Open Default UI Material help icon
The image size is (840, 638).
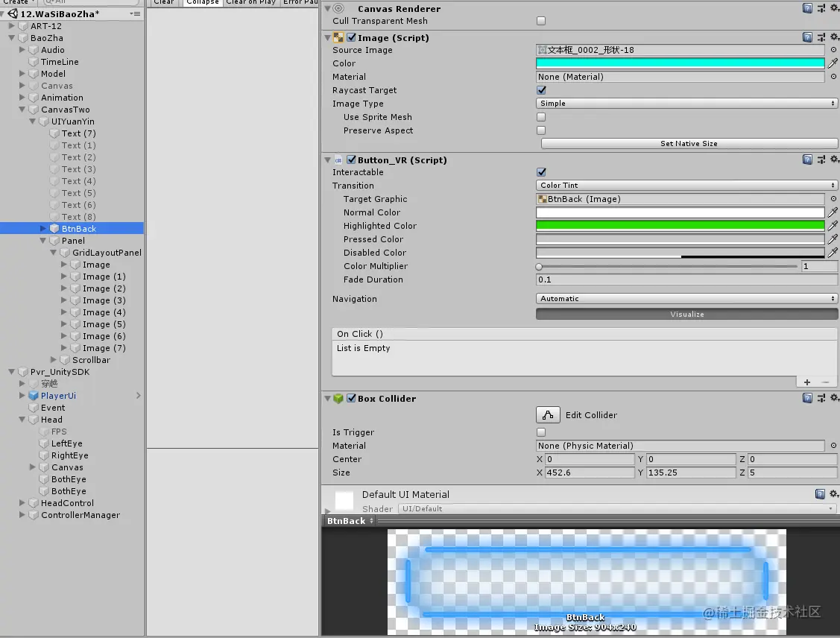(x=820, y=494)
